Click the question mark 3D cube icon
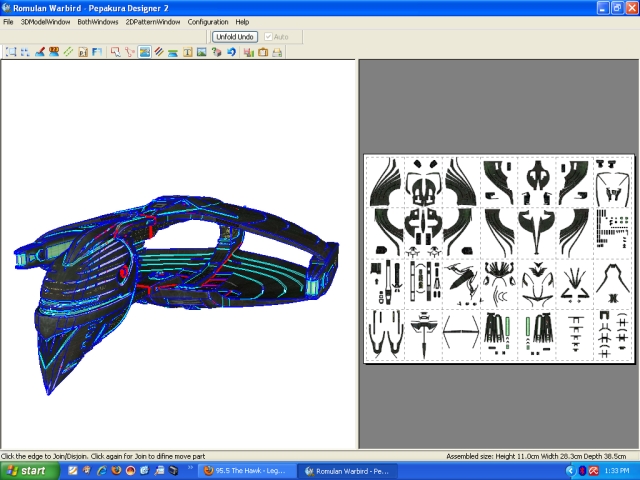 point(216,52)
